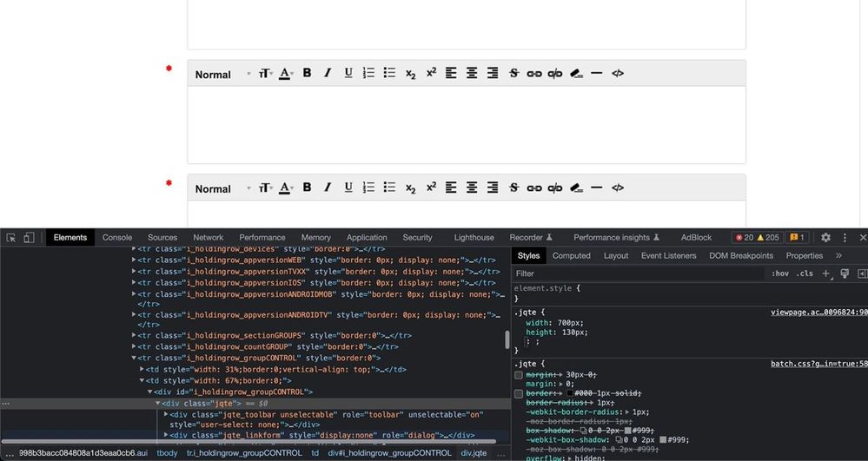Center-align text in the upper editor
This screenshot has width=868, height=461.
pyautogui.click(x=472, y=73)
